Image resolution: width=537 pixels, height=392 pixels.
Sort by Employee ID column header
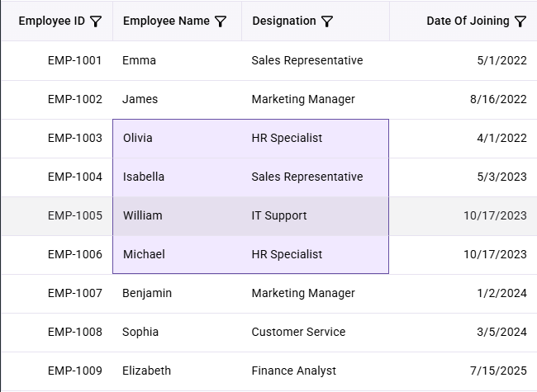tap(52, 21)
